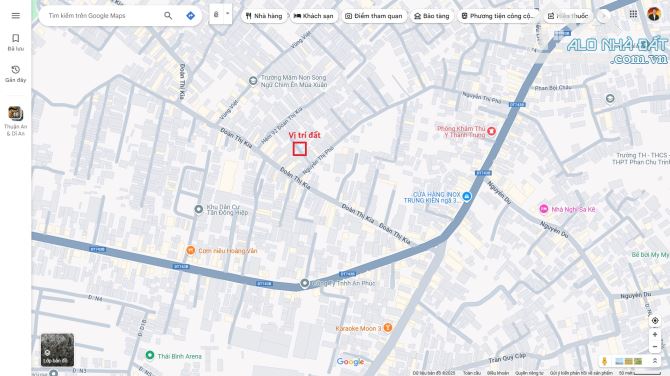Screen dimensions: 670x376
Task: Toggle satellite layer thumbnail
Action: (57, 350)
